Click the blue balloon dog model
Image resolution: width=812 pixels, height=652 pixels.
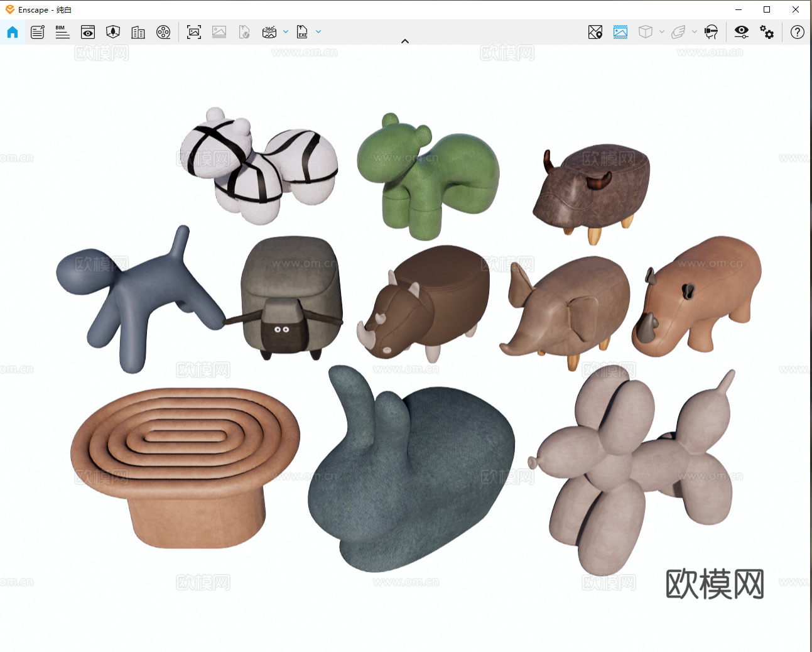coord(139,300)
